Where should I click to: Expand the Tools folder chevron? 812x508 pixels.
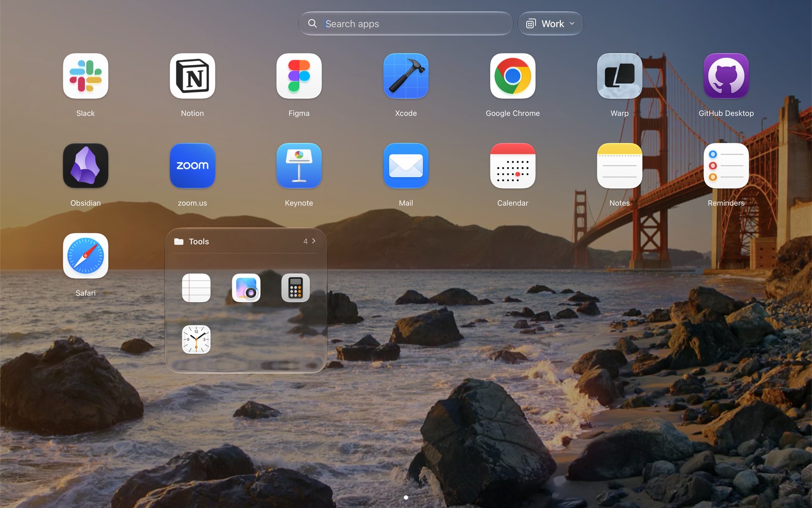(x=314, y=241)
